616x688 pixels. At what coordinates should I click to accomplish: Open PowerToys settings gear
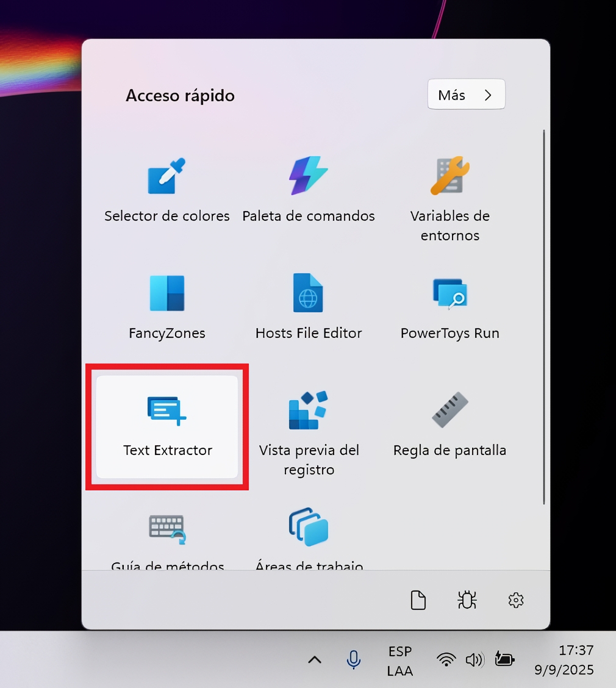[x=516, y=600]
